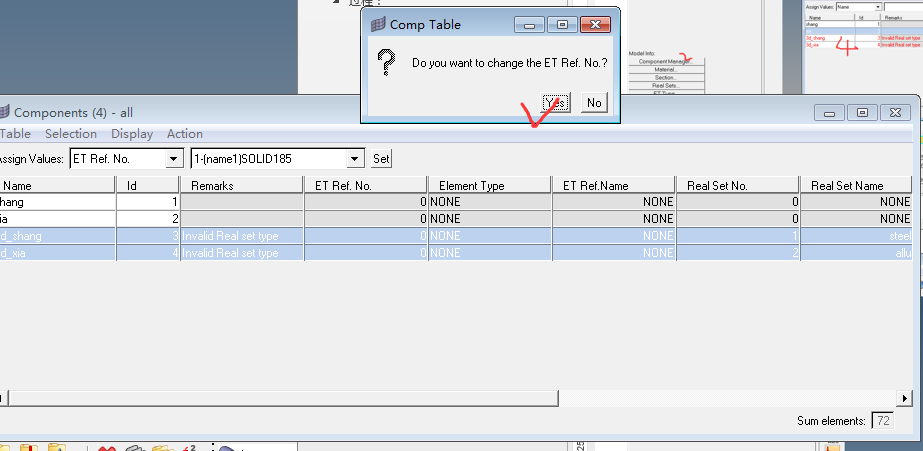Screen dimensions: 923x451
Task: Open Component Manager from Model Info
Action: (x=666, y=61)
